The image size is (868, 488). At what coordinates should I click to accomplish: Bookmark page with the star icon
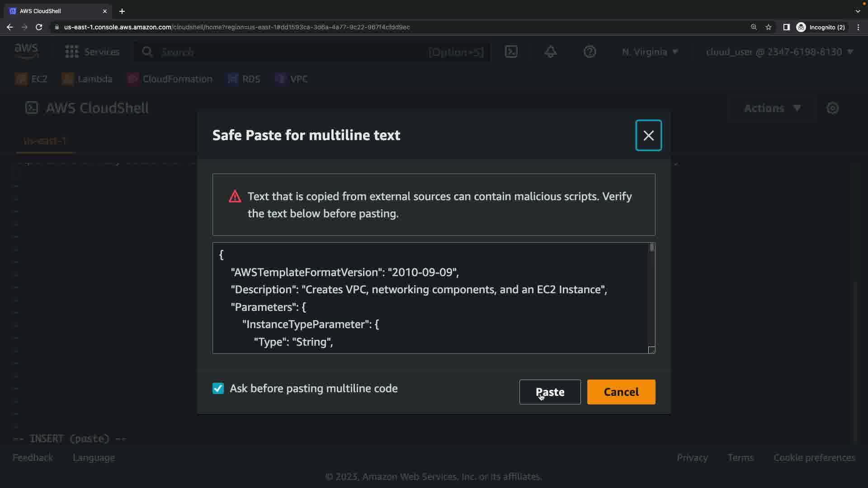(769, 27)
